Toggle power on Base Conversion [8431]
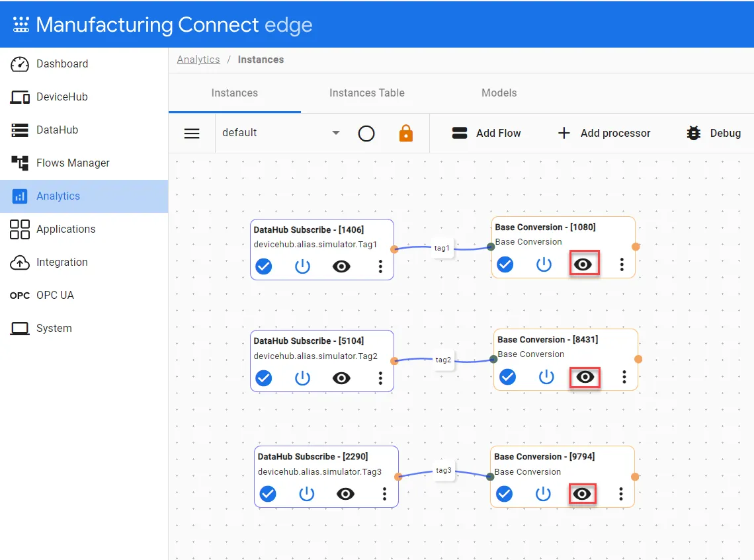Viewport: 754px width, 560px height. click(546, 377)
